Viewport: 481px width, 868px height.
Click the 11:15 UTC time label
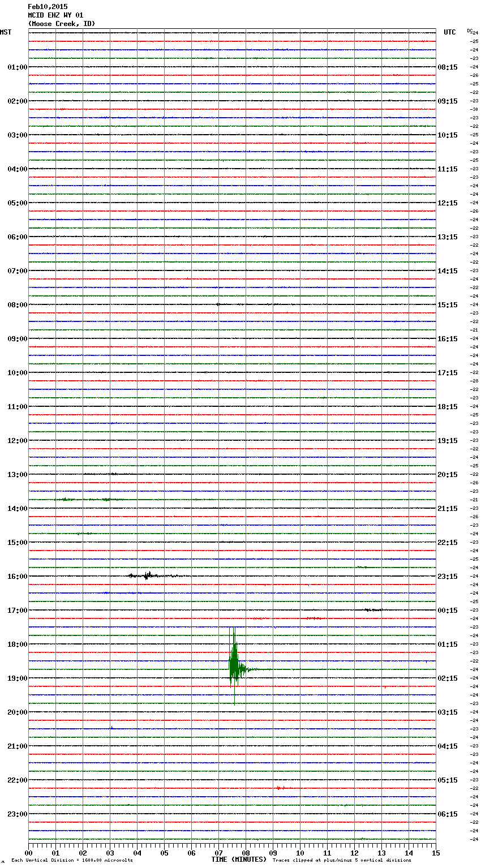448,169
